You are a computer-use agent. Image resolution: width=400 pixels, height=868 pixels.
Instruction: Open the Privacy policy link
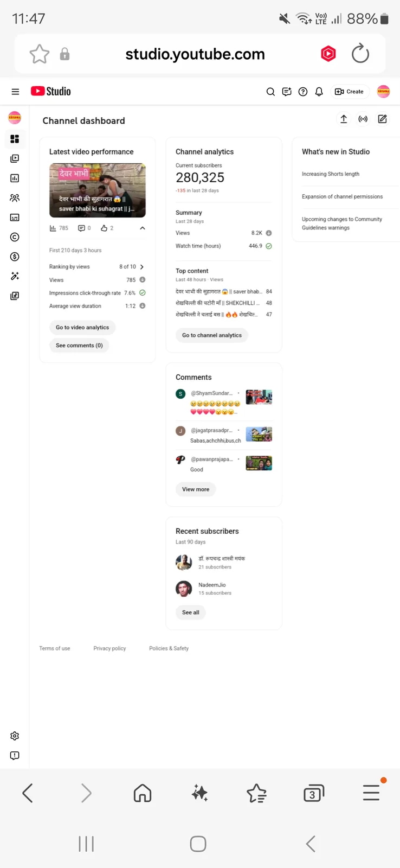(109, 648)
